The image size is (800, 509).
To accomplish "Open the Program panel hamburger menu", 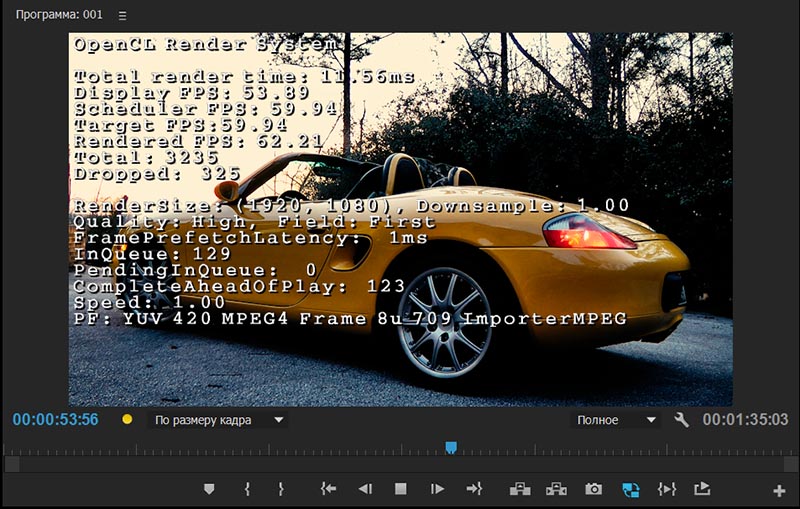I will click(x=122, y=16).
